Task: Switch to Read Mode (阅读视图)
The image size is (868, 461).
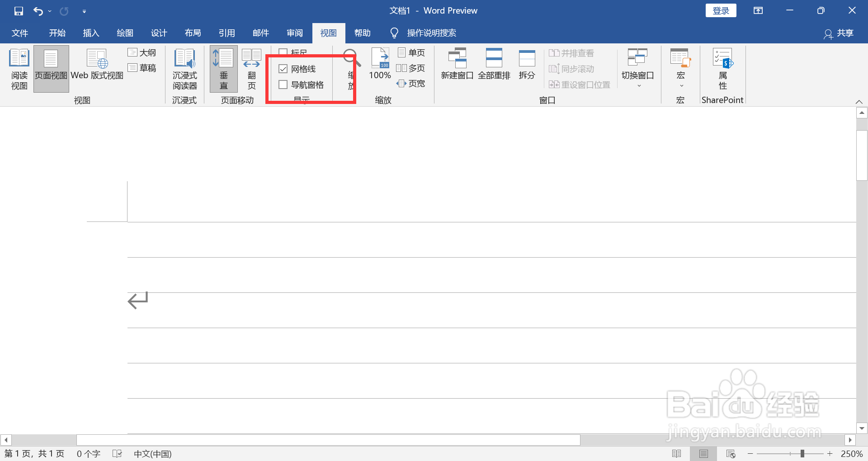Action: (19, 69)
